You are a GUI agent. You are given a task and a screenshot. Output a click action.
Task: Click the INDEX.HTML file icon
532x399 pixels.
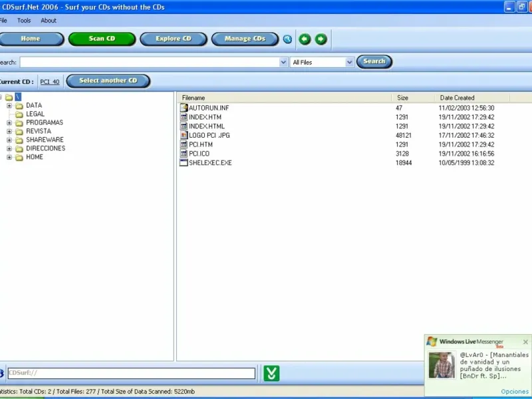[184, 126]
